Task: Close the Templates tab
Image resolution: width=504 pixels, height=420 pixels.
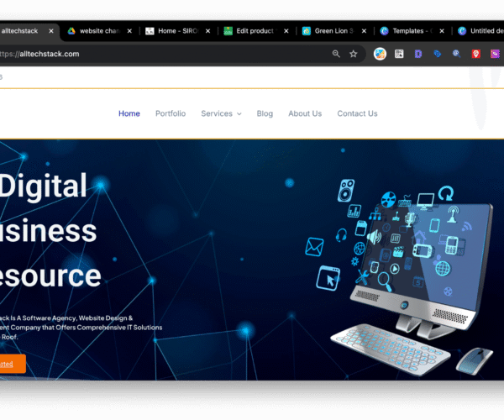Action: tap(442, 31)
